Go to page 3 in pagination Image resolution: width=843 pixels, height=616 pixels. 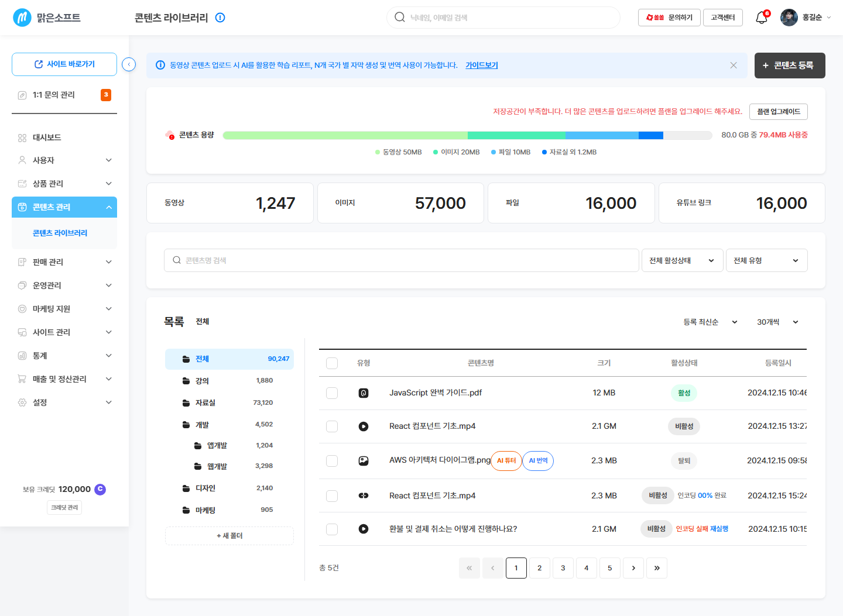563,568
